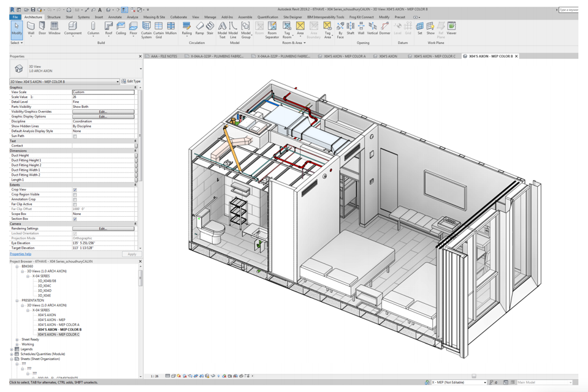Expand the Legends node in Project Browser
Viewport: 588px width, 392px height.
click(12, 349)
